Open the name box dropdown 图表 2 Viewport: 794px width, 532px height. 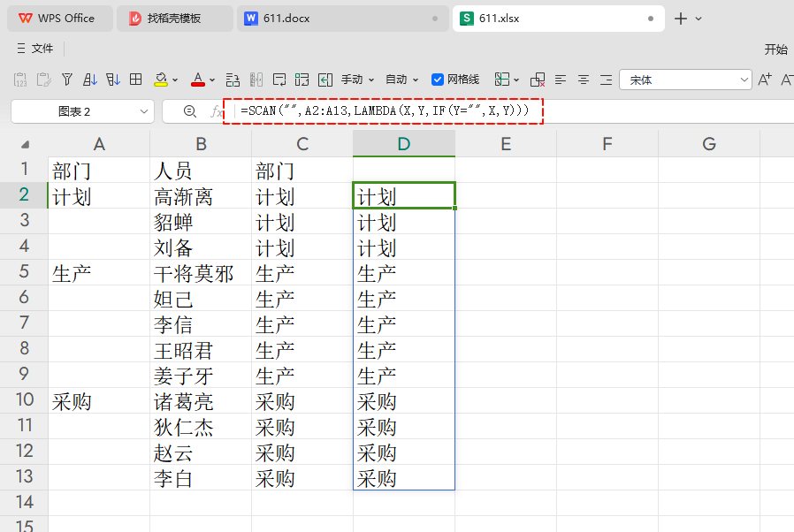coord(144,111)
